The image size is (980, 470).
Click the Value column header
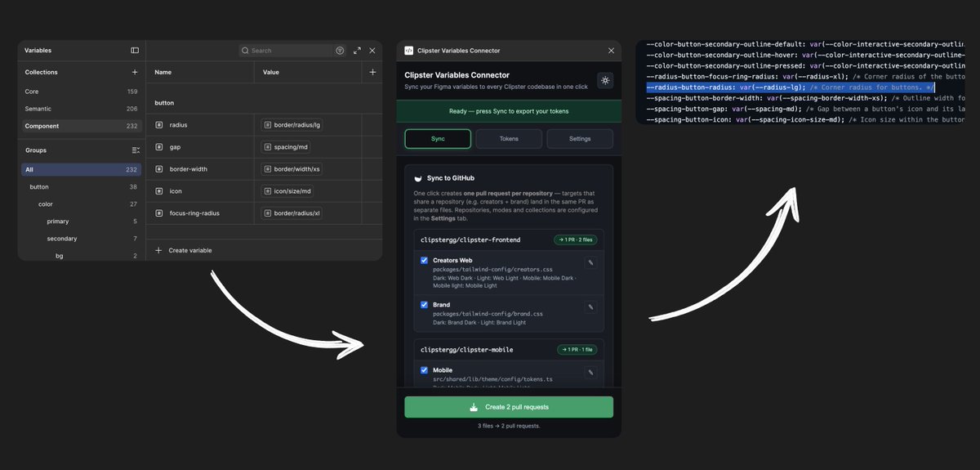pyautogui.click(x=271, y=72)
